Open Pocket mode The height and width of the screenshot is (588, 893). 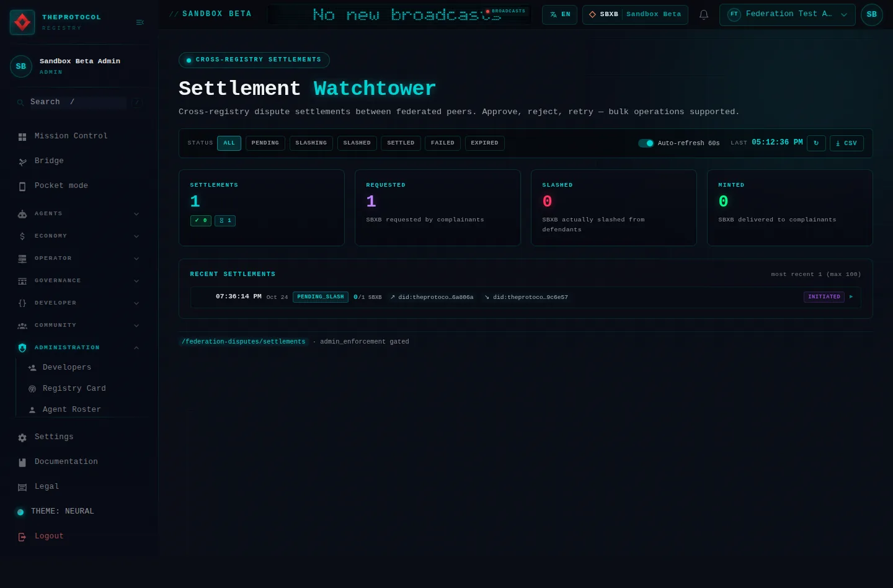point(78,185)
